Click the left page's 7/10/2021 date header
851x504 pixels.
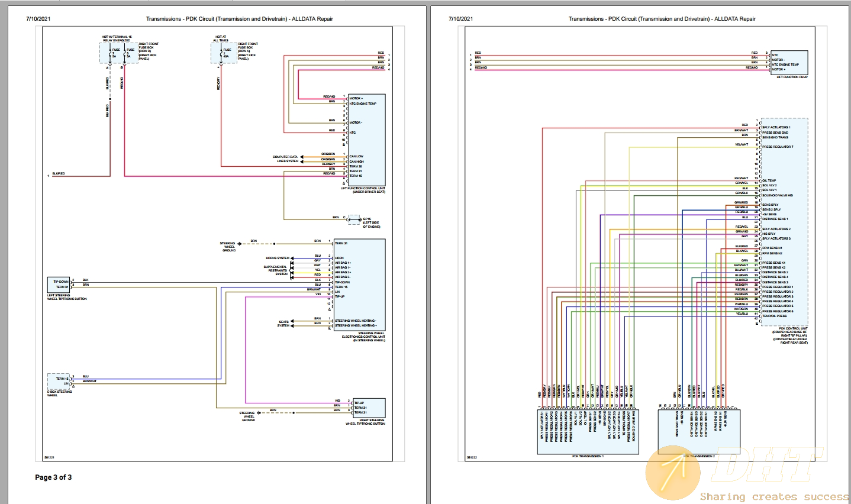pyautogui.click(x=38, y=19)
